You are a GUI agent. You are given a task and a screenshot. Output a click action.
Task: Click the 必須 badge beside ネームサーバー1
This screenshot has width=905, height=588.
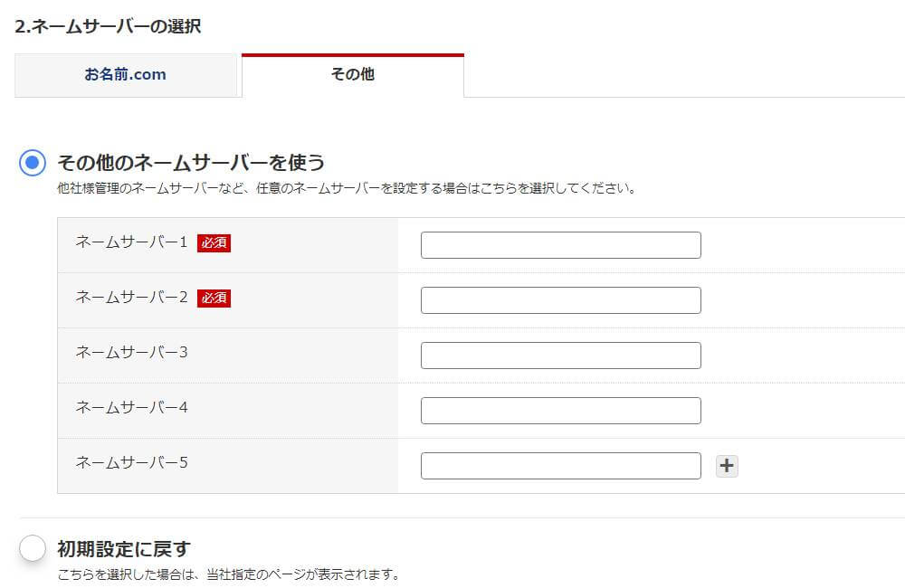[x=214, y=243]
